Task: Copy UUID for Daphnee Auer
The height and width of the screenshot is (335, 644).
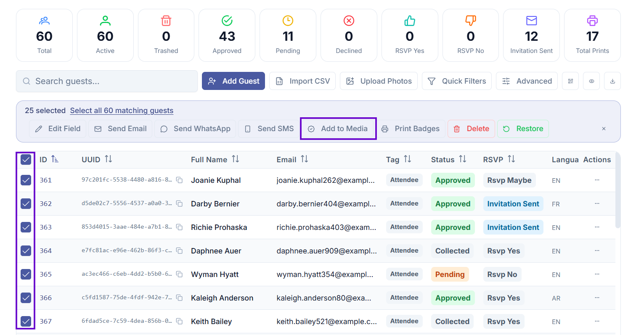Action: [179, 251]
